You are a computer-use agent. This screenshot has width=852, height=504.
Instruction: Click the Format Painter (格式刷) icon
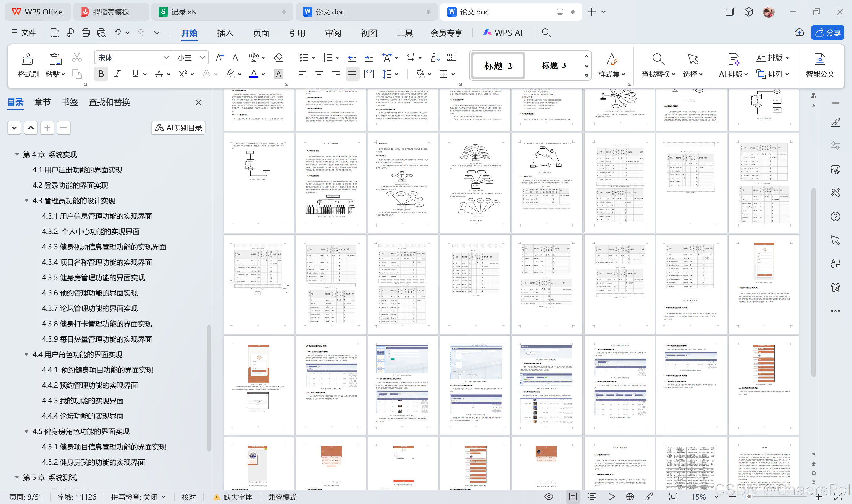coord(28,59)
